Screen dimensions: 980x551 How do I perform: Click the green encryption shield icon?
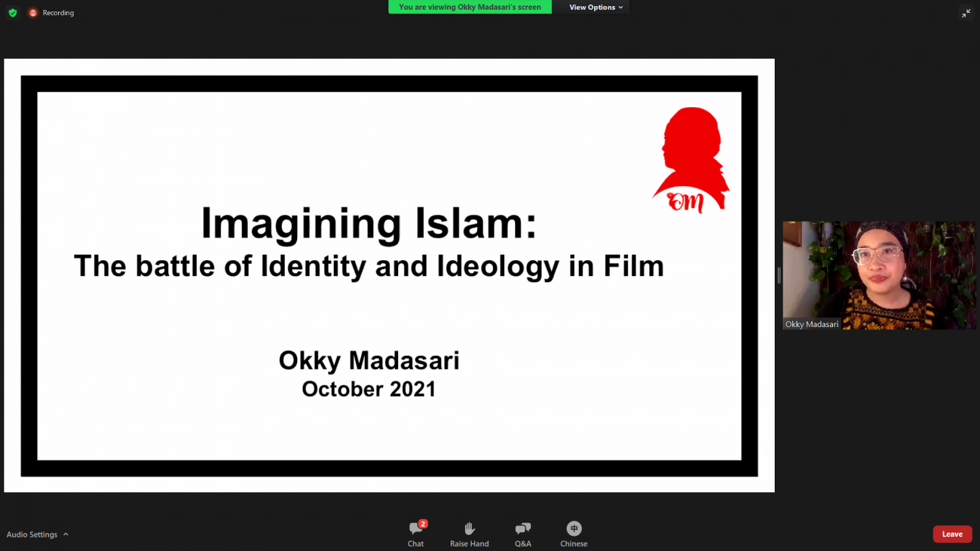[13, 13]
